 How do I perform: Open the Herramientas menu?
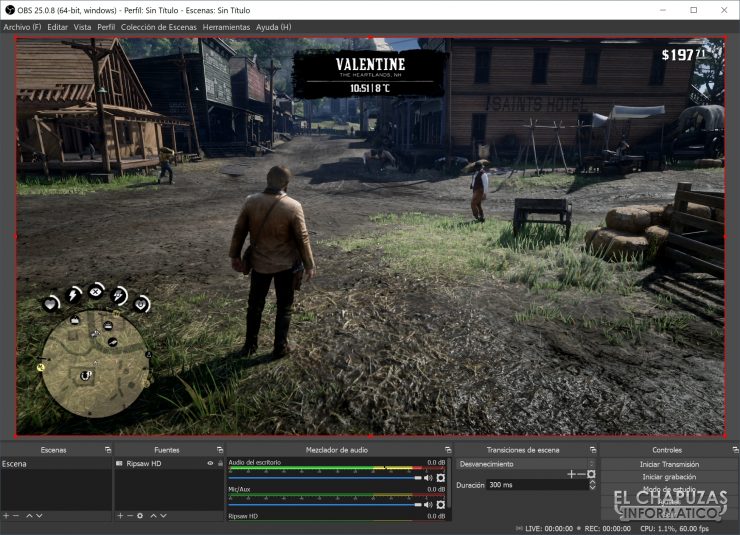pos(226,27)
